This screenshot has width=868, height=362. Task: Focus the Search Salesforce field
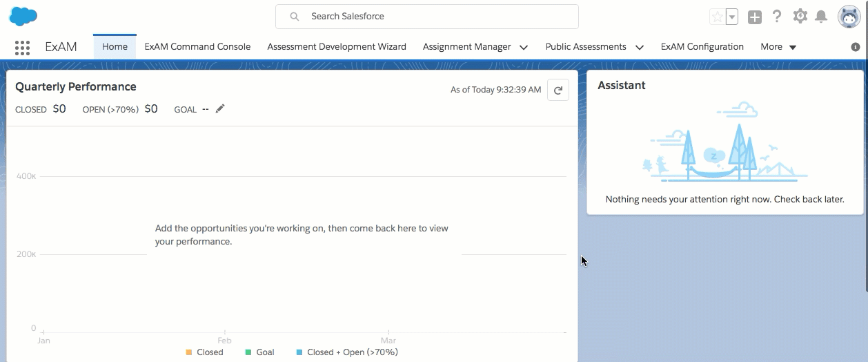[x=426, y=17]
